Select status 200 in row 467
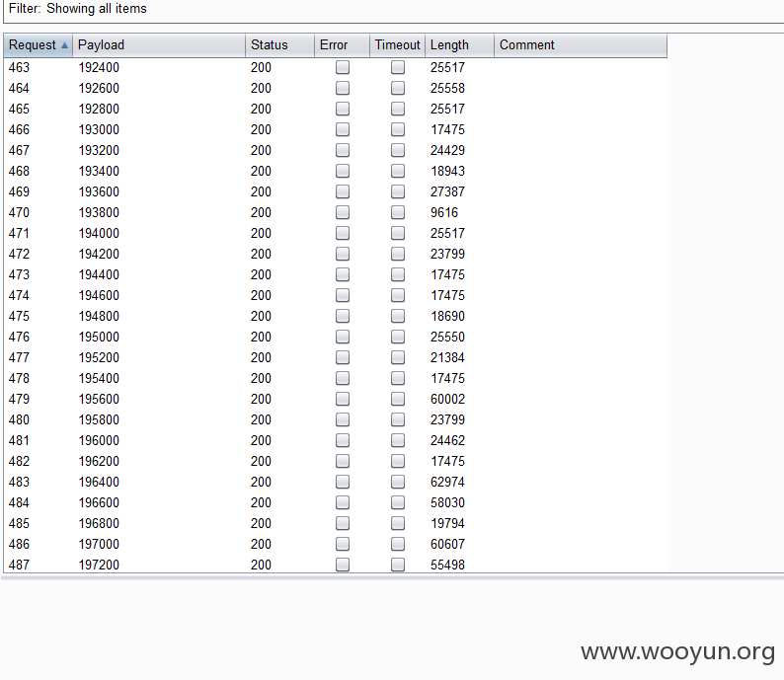The height and width of the screenshot is (680, 784). (x=261, y=150)
